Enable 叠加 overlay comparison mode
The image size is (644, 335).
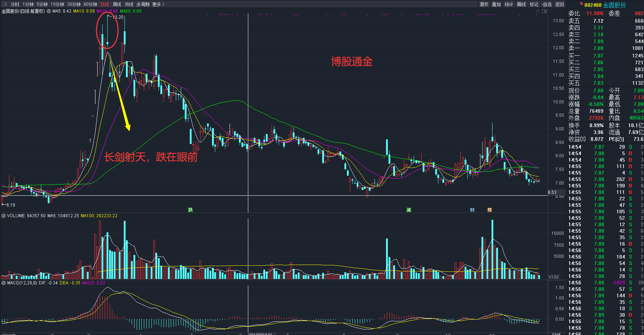(x=496, y=4)
